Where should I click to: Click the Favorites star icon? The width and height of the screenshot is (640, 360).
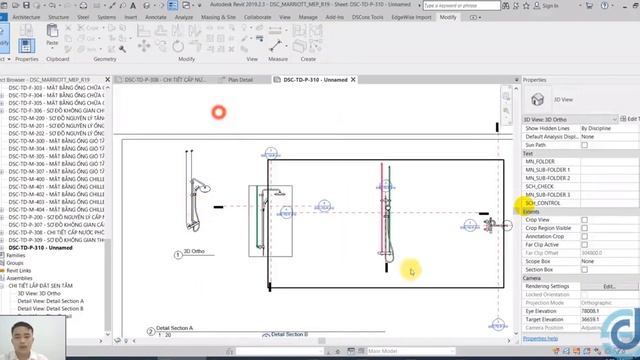(526, 5)
